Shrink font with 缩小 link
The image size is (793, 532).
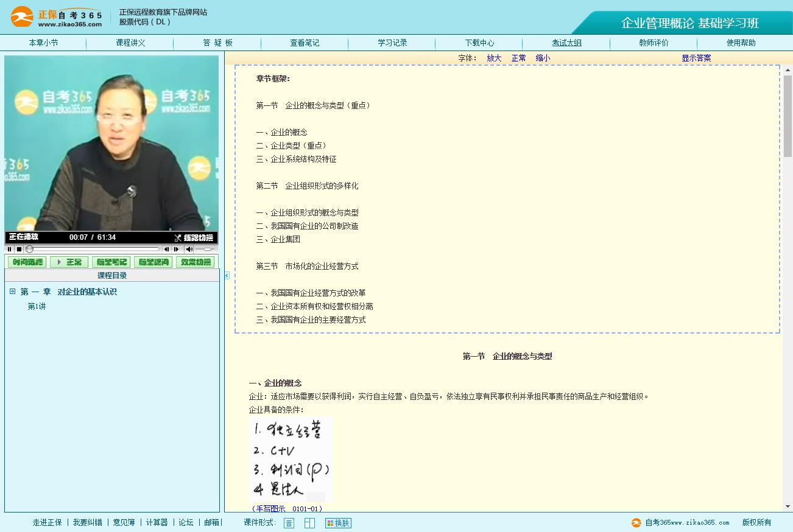tap(543, 58)
